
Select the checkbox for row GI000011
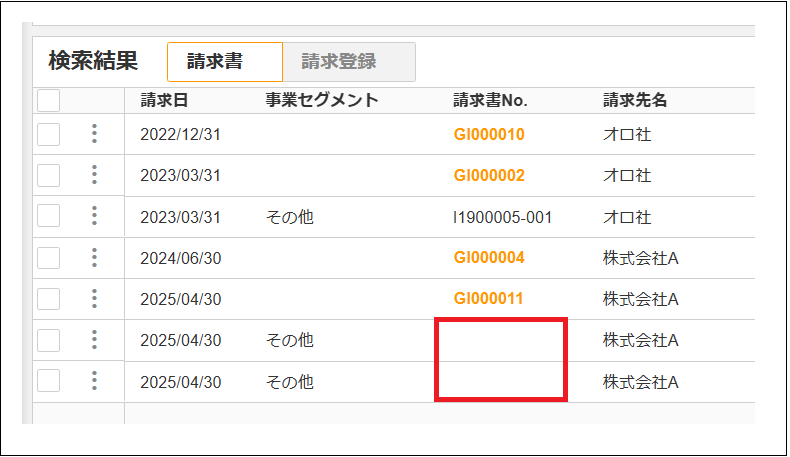coord(48,299)
